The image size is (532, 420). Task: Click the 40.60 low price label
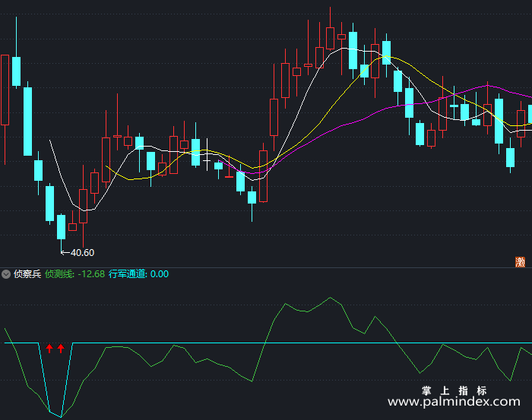pyautogui.click(x=82, y=253)
